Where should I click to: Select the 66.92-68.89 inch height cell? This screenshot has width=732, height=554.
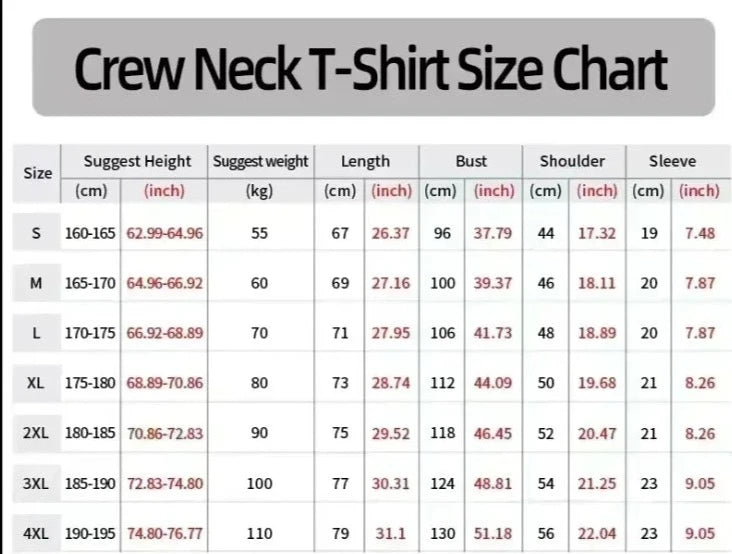pos(165,333)
